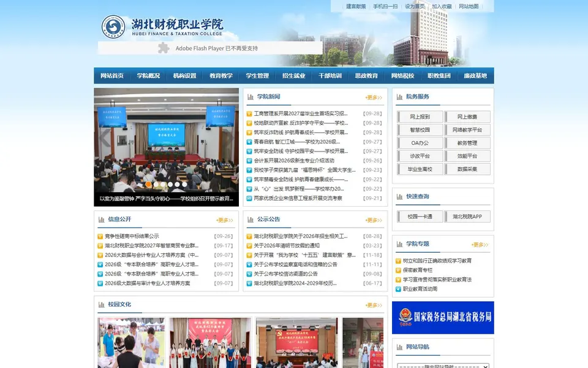Click the 网上报到 service button
588x368 pixels.
click(x=420, y=117)
